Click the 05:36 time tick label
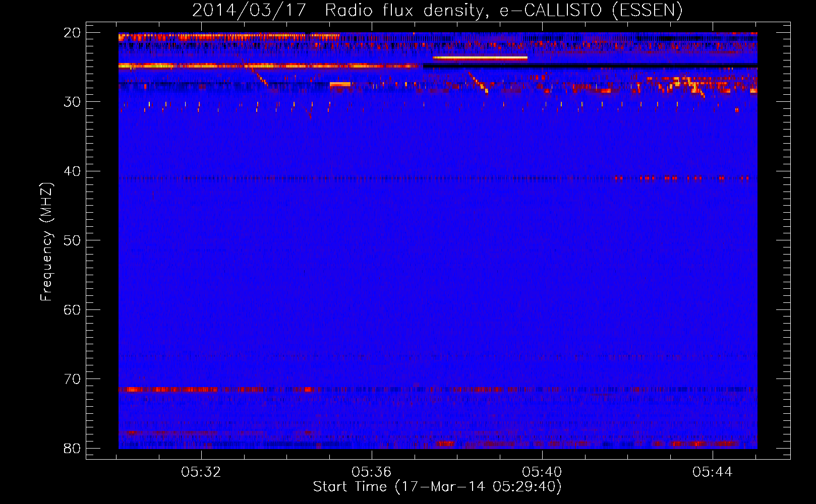 click(x=372, y=472)
